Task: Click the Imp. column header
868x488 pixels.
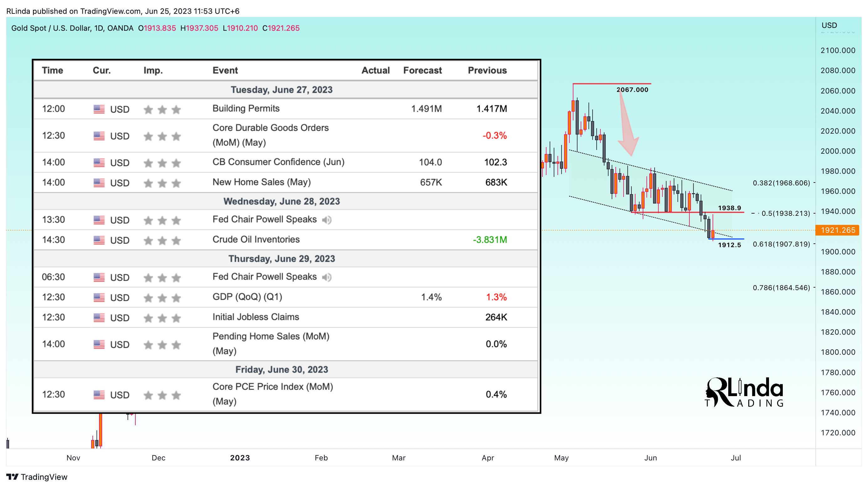Action: coord(153,70)
